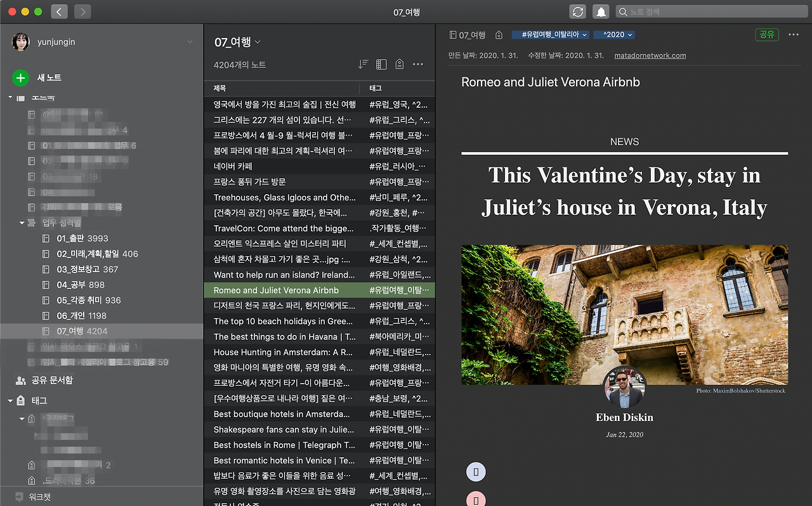Open 'The top 10 beach holidays in Gree...' note

pyautogui.click(x=320, y=321)
